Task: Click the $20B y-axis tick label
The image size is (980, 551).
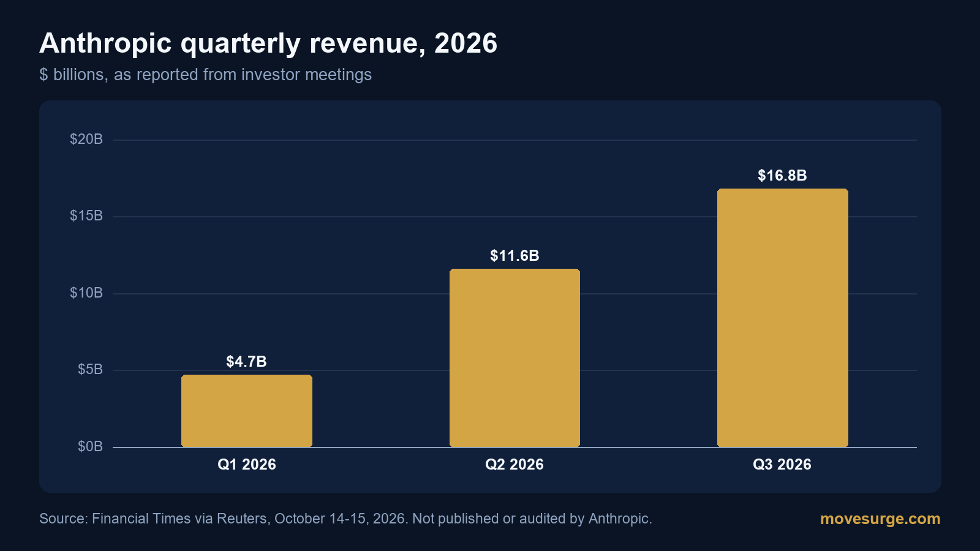Action: click(86, 140)
